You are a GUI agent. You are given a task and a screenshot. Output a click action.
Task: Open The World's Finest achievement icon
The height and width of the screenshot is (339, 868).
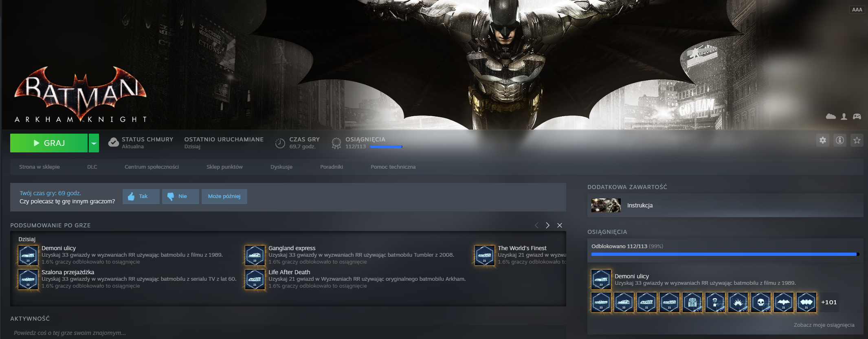point(484,255)
